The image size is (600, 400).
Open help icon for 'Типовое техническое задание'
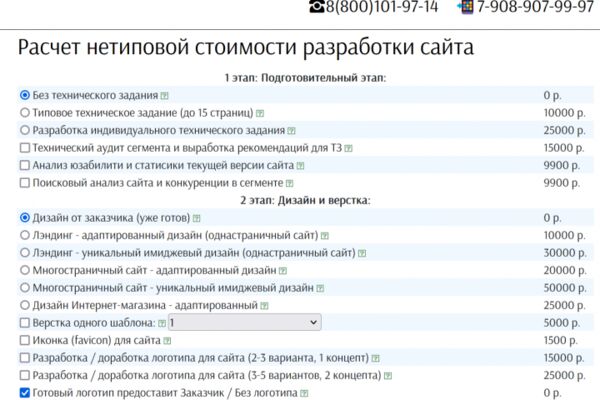point(260,113)
